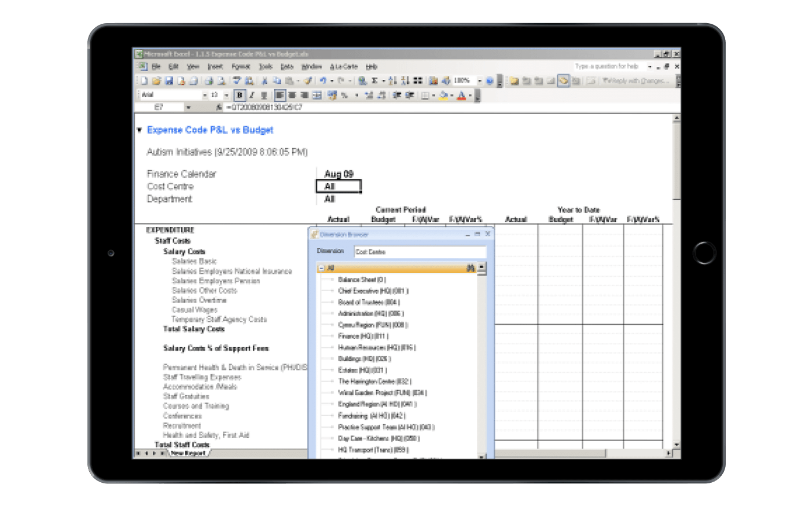The height and width of the screenshot is (521, 812).
Task: Select Human Resources (HQ) in the tree
Action: [377, 347]
